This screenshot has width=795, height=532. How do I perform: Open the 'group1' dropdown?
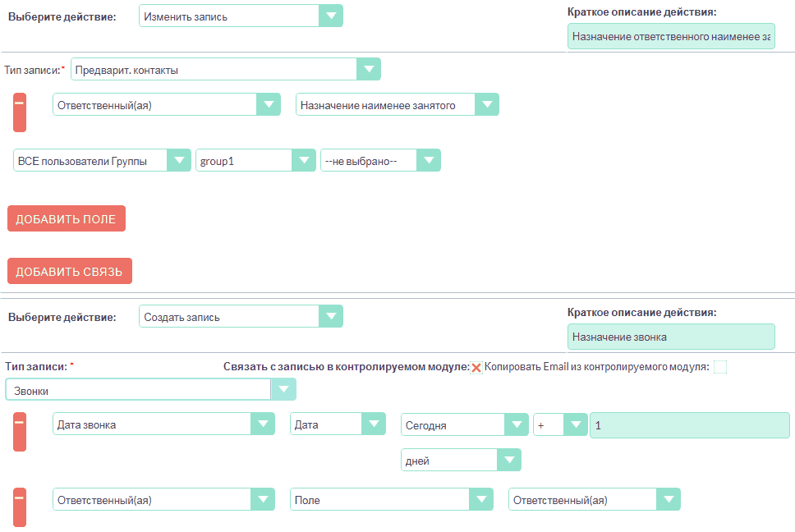[255, 161]
